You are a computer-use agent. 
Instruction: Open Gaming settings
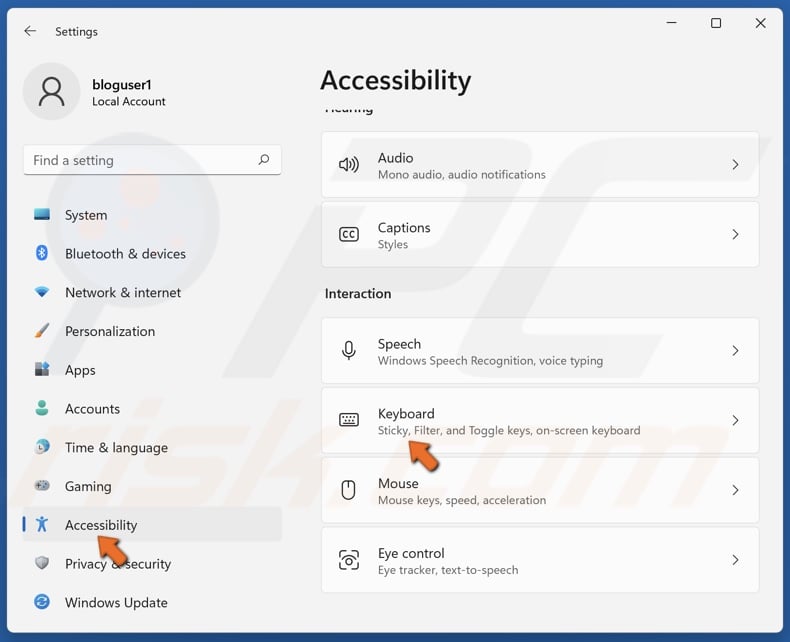pos(152,485)
